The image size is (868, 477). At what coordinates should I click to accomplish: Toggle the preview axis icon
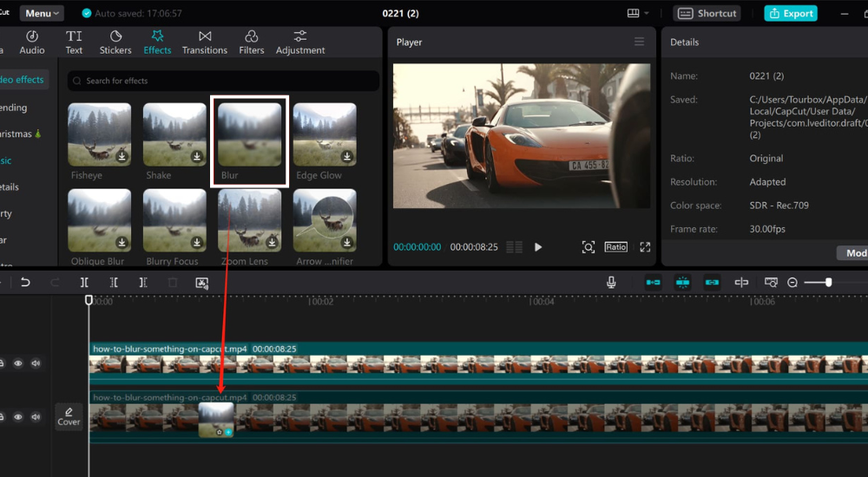[x=741, y=283]
